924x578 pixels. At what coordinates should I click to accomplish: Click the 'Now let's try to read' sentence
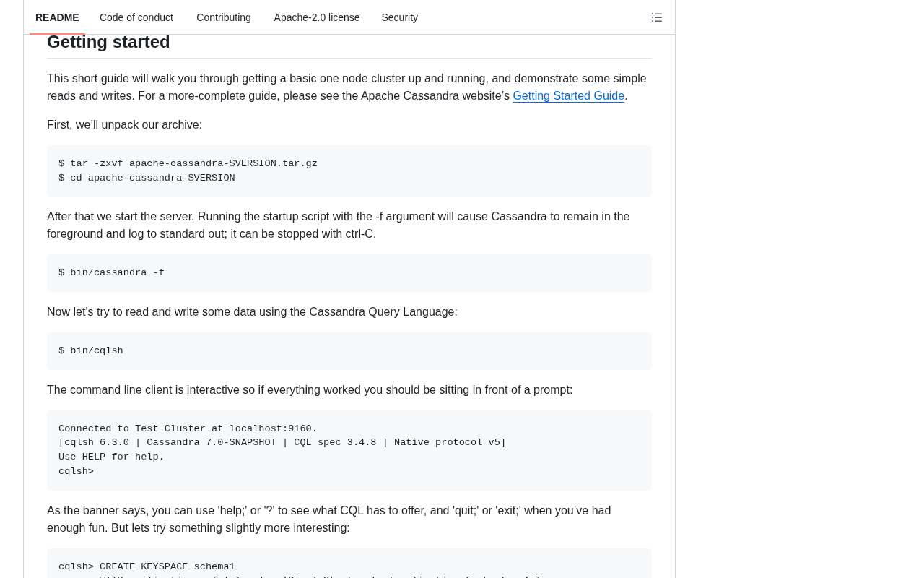tap(252, 312)
